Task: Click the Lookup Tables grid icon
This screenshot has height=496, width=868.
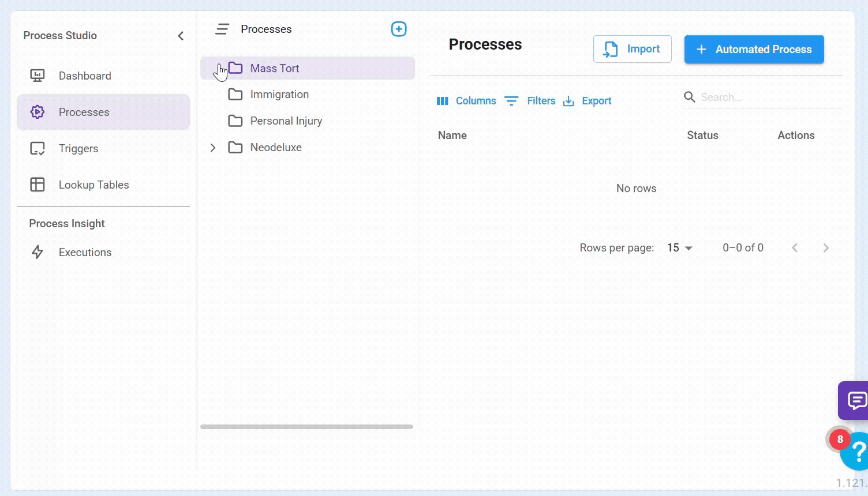Action: point(38,185)
